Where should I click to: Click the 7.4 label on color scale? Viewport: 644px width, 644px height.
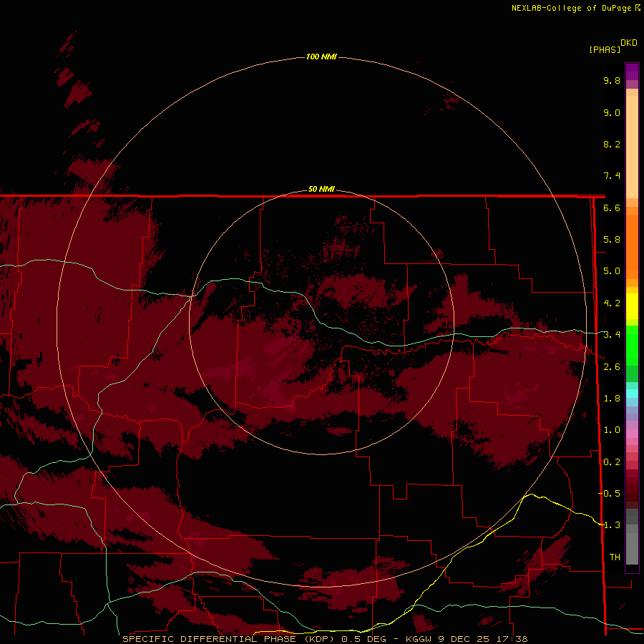(612, 176)
